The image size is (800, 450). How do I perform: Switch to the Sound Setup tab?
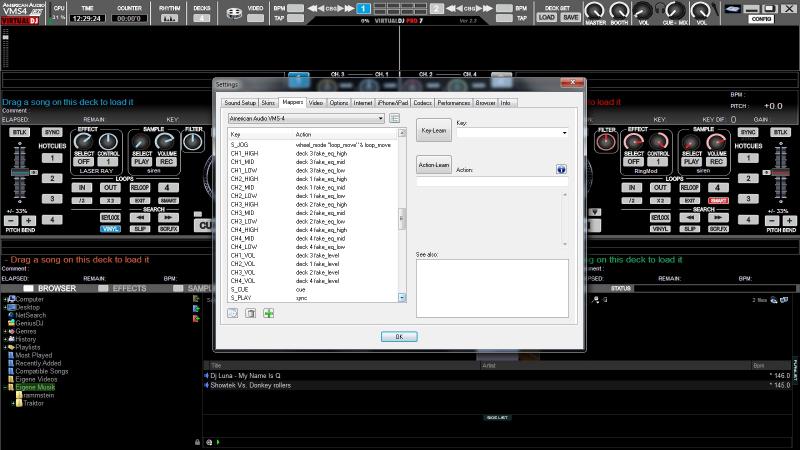point(240,102)
